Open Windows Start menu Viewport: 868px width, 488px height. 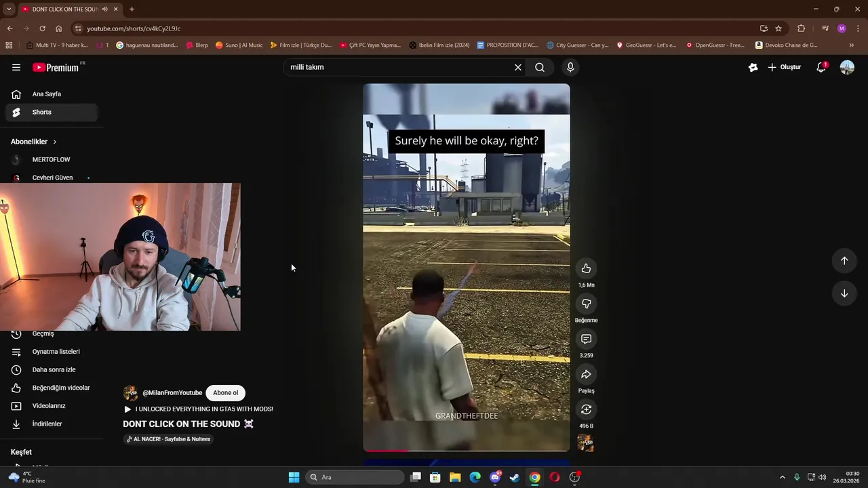(294, 477)
